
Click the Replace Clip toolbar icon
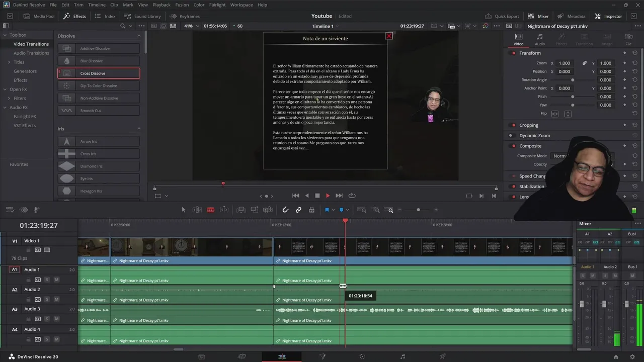pyautogui.click(x=268, y=210)
